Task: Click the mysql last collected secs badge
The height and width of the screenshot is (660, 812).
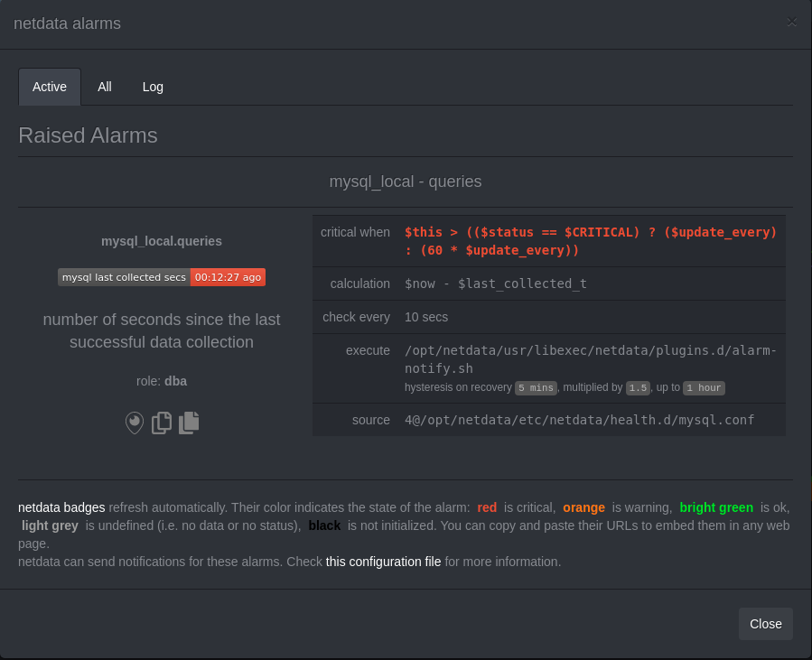Action: coord(124,277)
